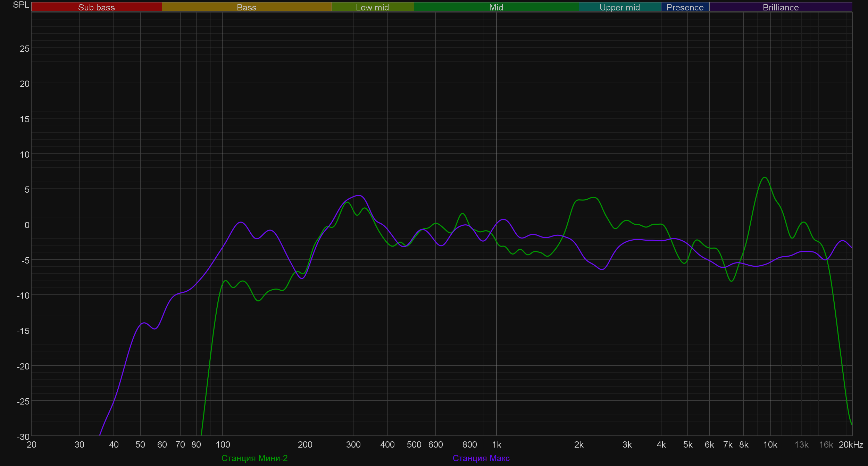Click the Presence band header

(685, 7)
